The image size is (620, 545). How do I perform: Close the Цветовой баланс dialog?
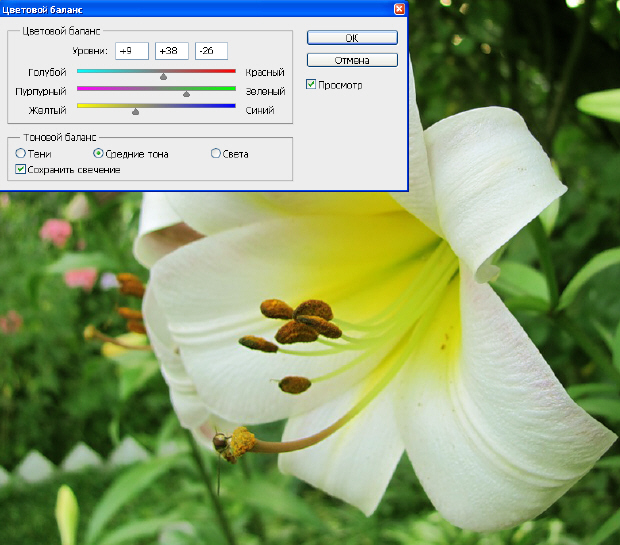400,8
